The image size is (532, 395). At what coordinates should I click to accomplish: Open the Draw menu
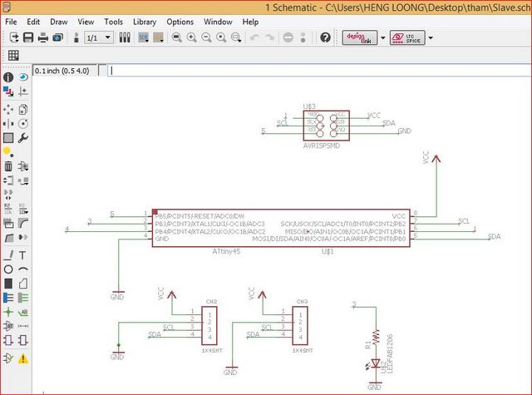coord(59,22)
